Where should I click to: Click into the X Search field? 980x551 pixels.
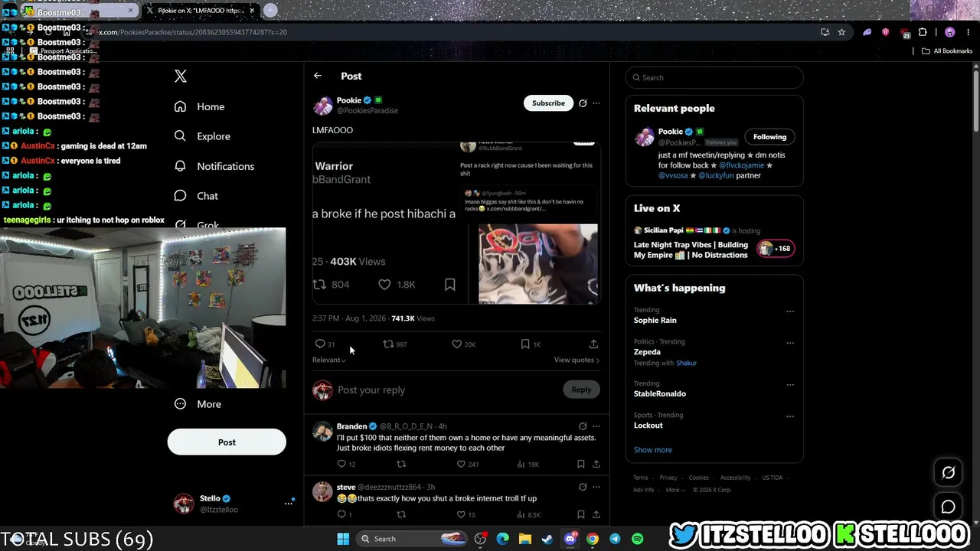click(714, 77)
